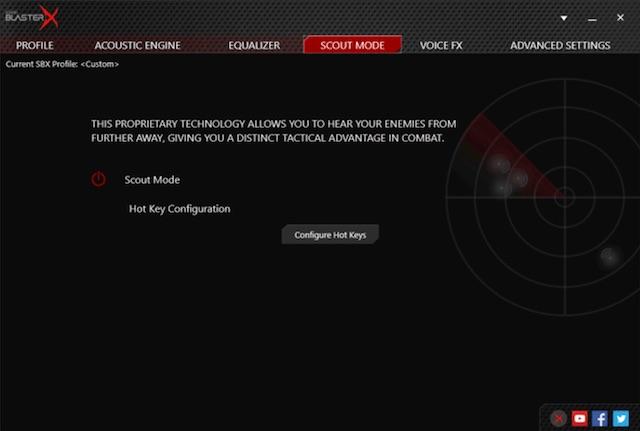The width and height of the screenshot is (640, 431).
Task: Open the PROFILE tab
Action: pyautogui.click(x=35, y=45)
